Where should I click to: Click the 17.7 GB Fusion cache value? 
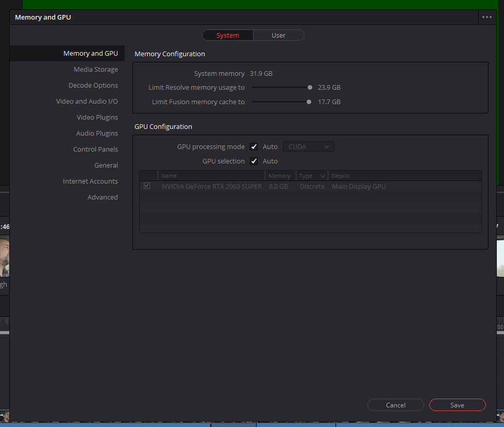click(x=329, y=102)
